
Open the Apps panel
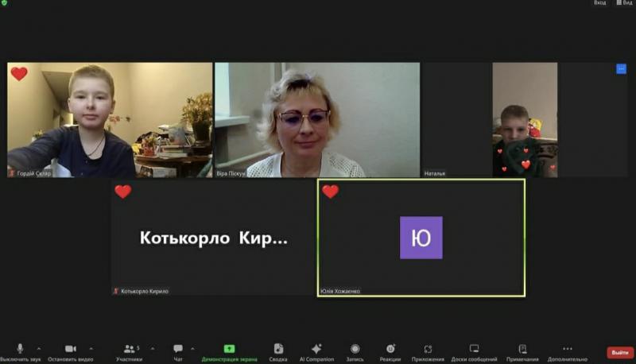pos(428,350)
